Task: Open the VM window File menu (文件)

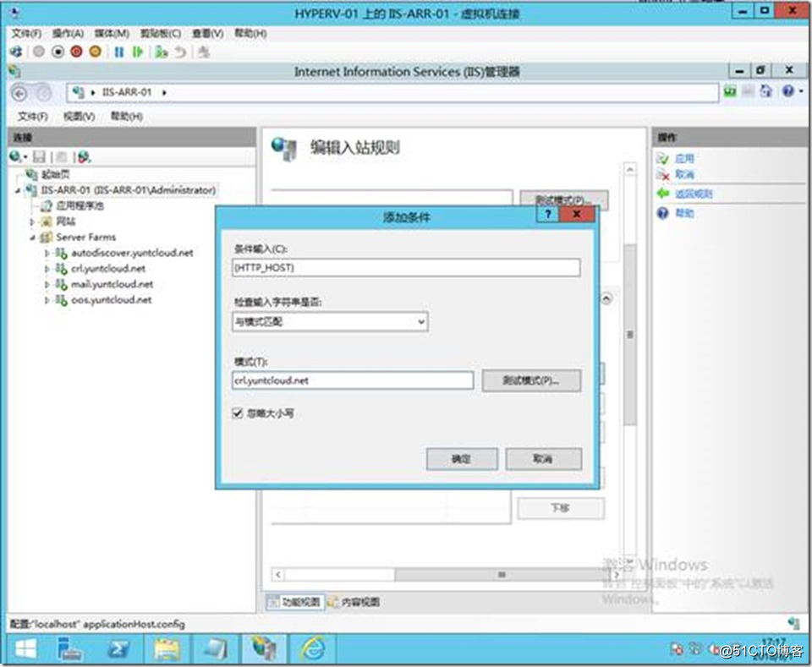Action: (x=26, y=34)
